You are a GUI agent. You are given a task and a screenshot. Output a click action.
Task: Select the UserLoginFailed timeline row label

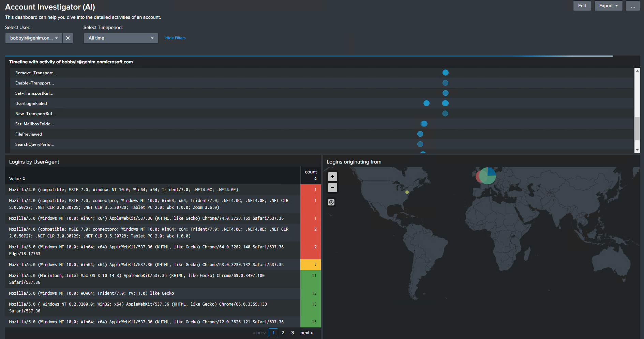click(31, 104)
